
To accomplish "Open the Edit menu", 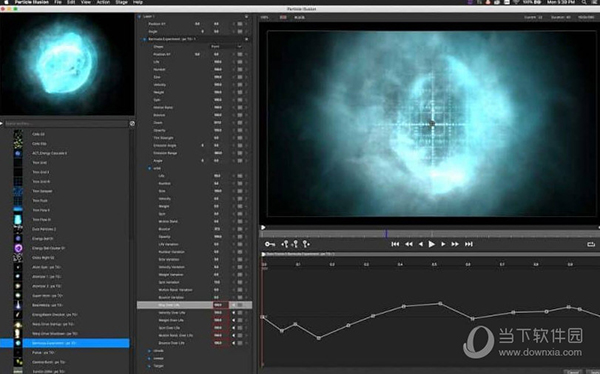I will (x=71, y=2).
